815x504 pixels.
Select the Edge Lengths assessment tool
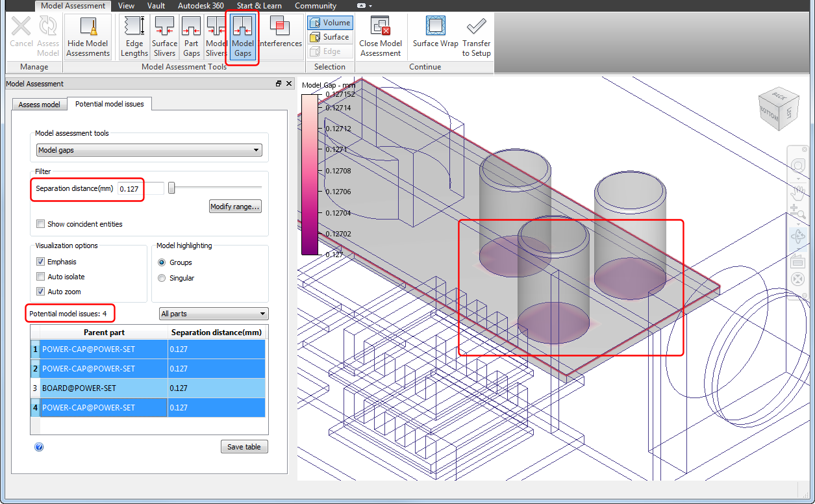tap(134, 37)
